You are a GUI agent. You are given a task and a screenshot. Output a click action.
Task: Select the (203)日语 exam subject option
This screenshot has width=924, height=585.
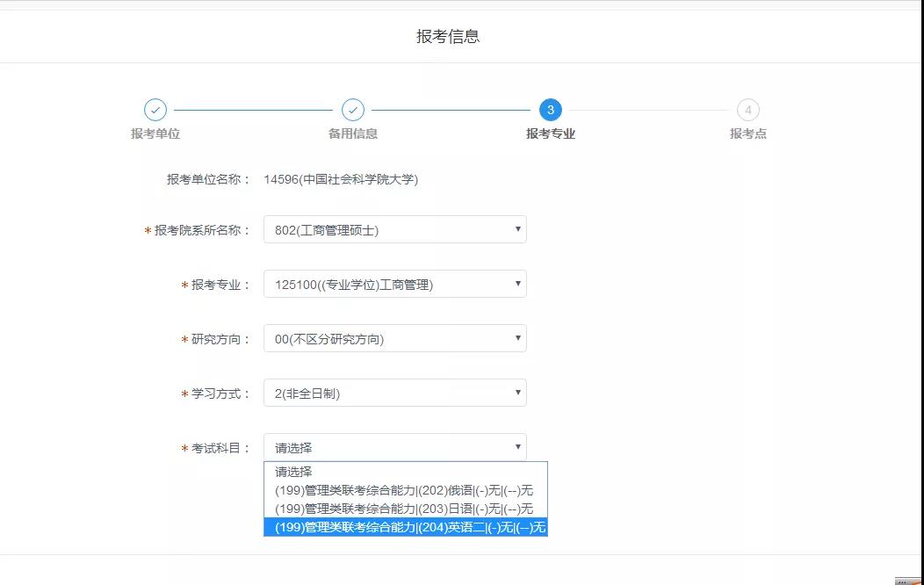[405, 509]
